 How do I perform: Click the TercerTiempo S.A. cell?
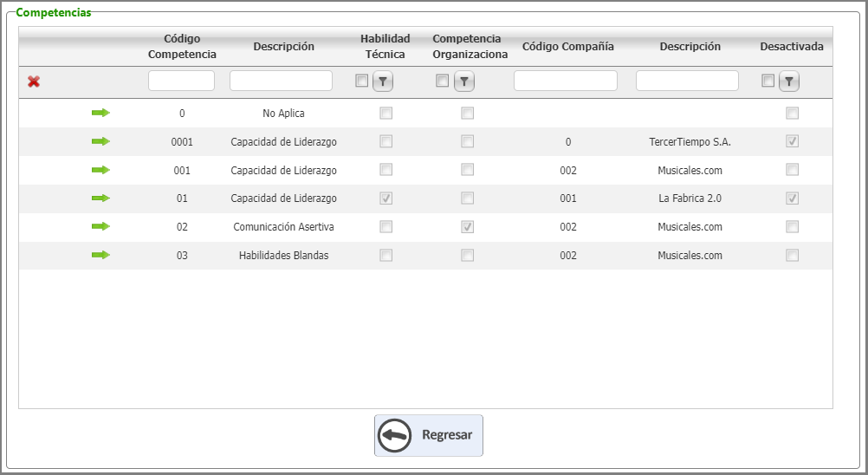[x=690, y=142]
